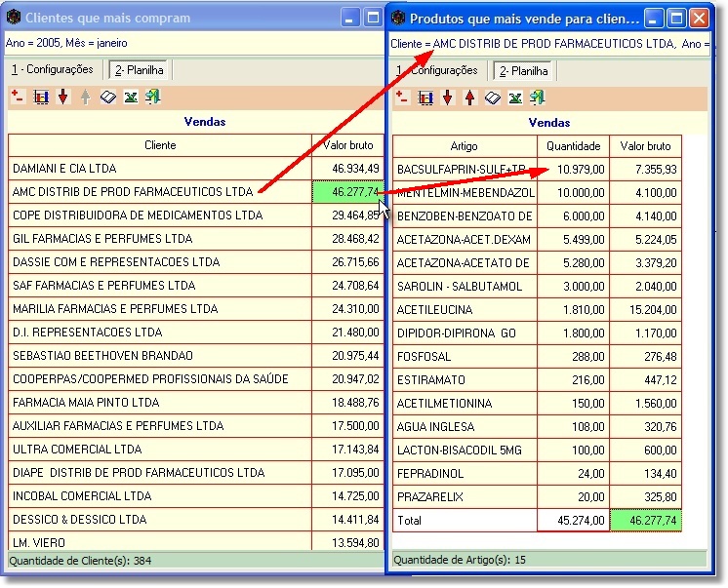The height and width of the screenshot is (588, 728).
Task: Click Valor bruto header in Clientes table
Action: [348, 145]
